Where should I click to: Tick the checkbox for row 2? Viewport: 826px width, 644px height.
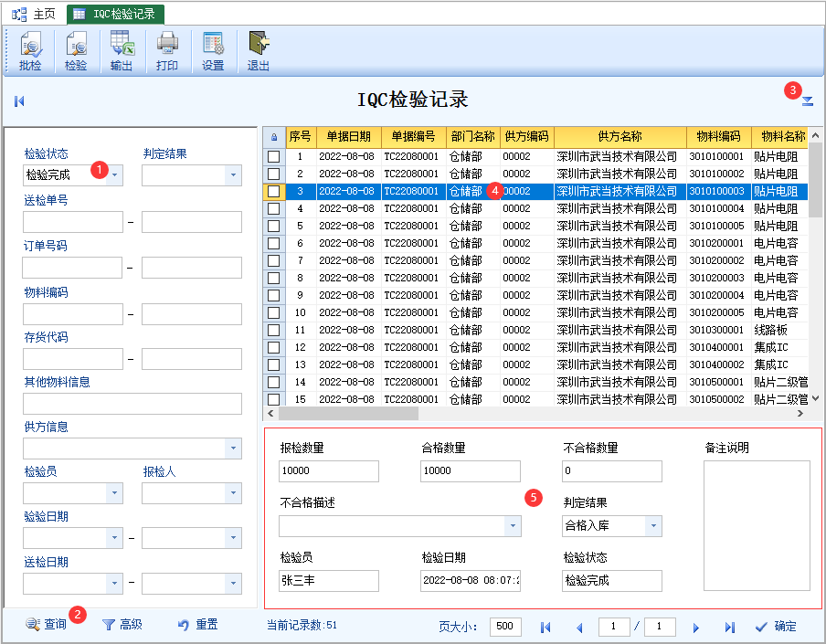[x=274, y=174]
